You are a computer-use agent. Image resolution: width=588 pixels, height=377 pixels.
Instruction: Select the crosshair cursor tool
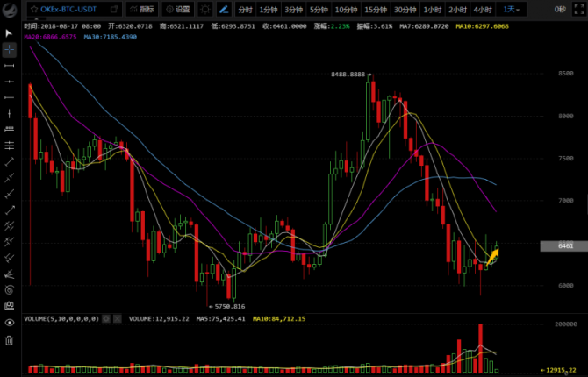[9, 49]
